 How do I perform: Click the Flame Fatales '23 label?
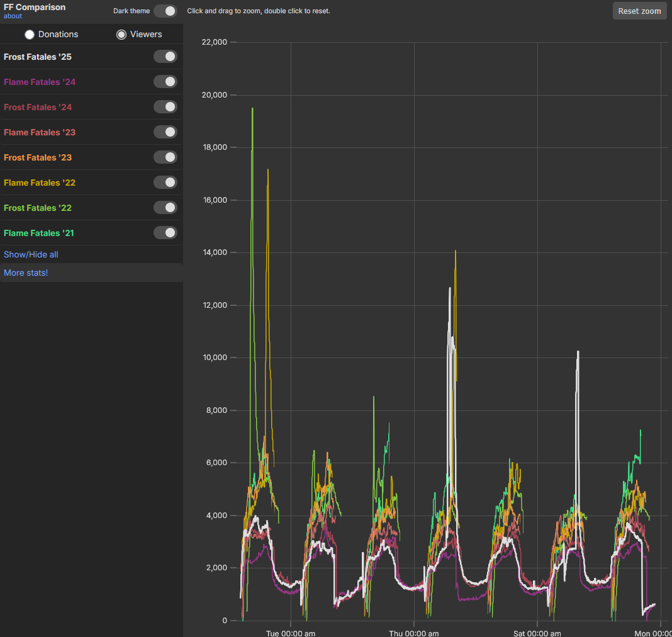click(x=40, y=133)
